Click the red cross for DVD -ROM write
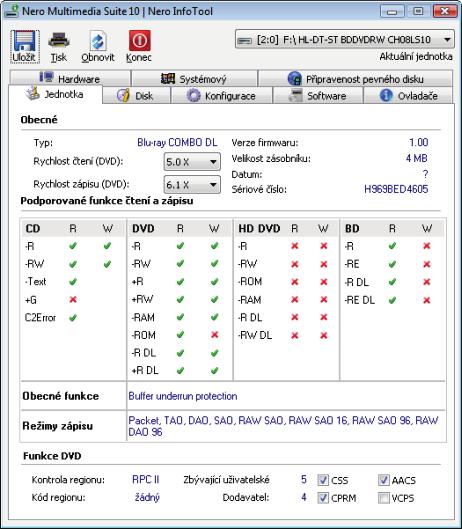This screenshot has height=529, width=462. point(214,335)
